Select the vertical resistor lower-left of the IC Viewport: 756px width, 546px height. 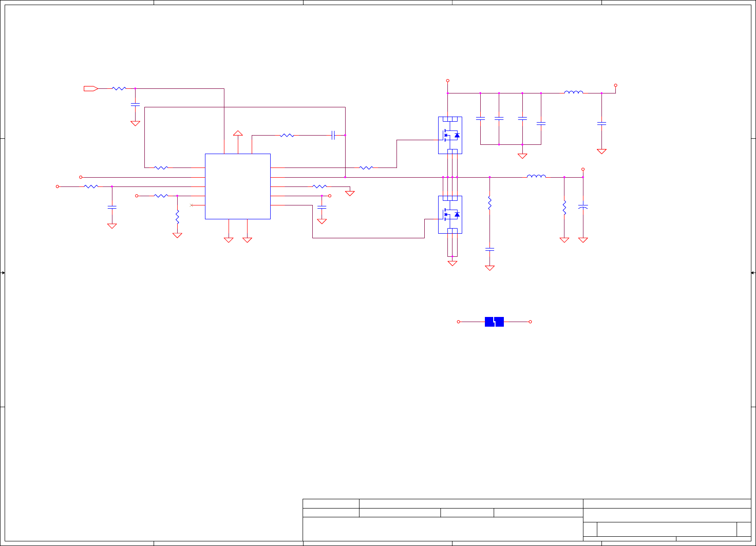tap(177, 217)
